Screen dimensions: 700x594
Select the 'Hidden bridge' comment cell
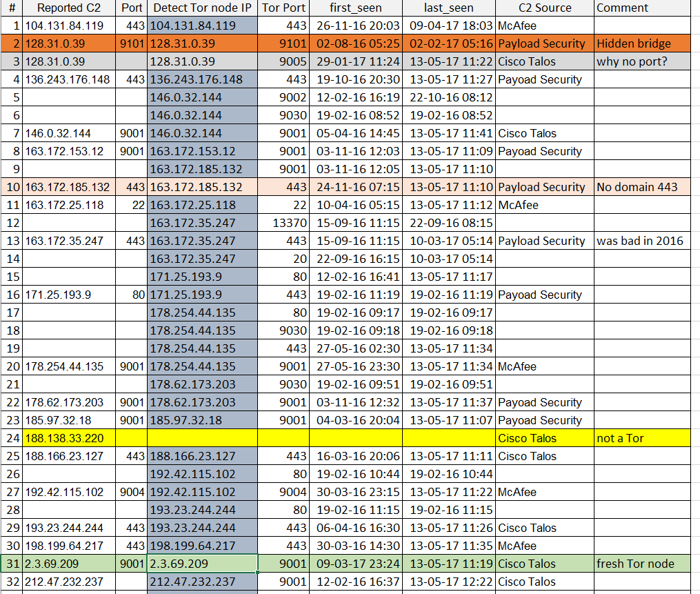(x=633, y=43)
